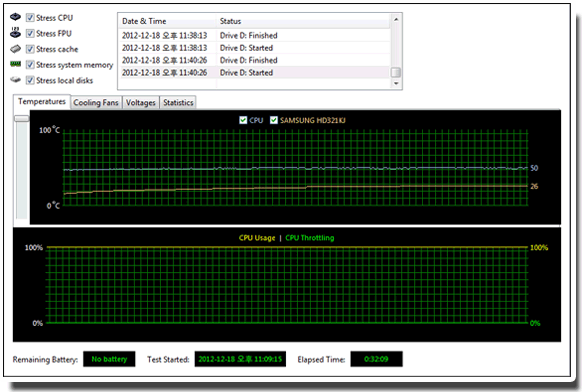582x392 pixels.
Task: Click the No battery value field
Action: (x=109, y=359)
